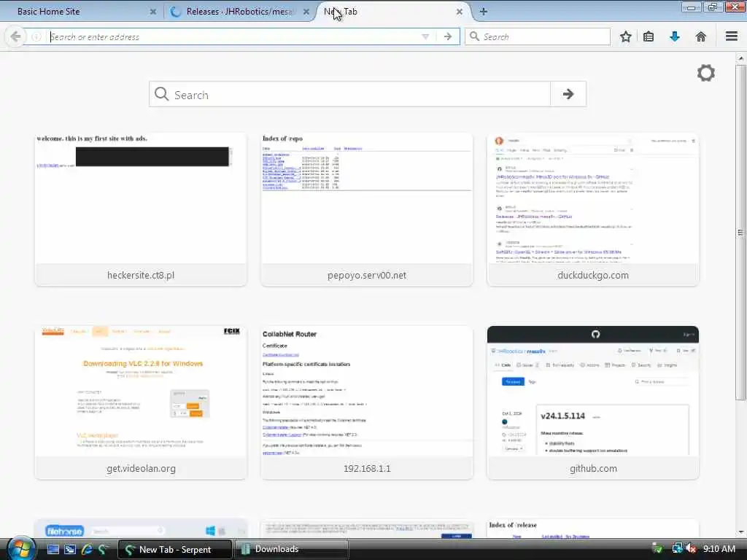This screenshot has width=747, height=560.
Task: Close the New Tab tab
Action: coord(460,12)
